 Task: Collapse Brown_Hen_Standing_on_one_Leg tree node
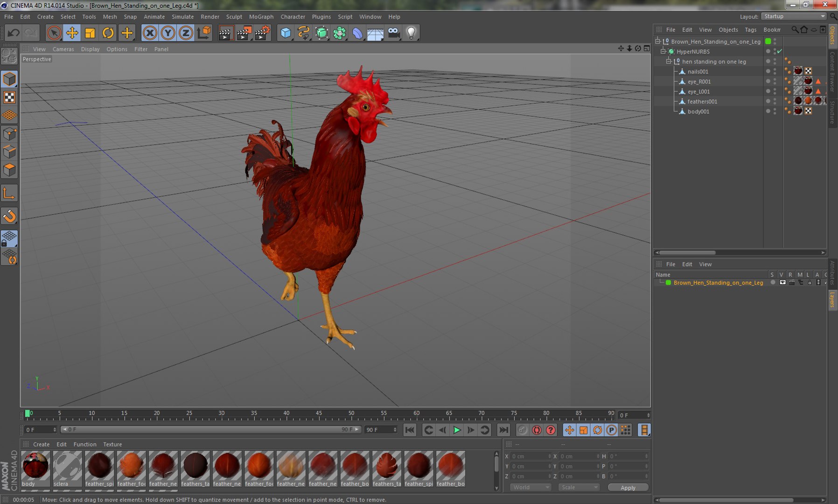658,41
